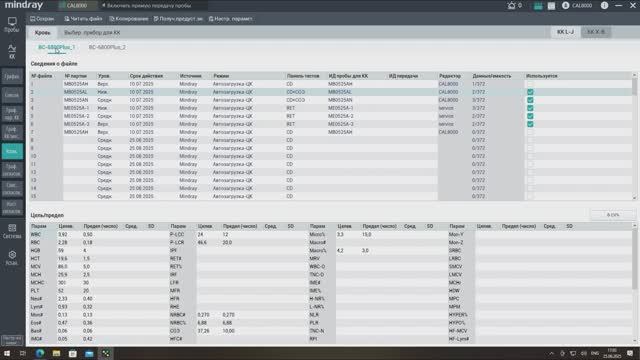Open the Список sidebar button
This screenshot has width=640, height=360.
coord(12,95)
